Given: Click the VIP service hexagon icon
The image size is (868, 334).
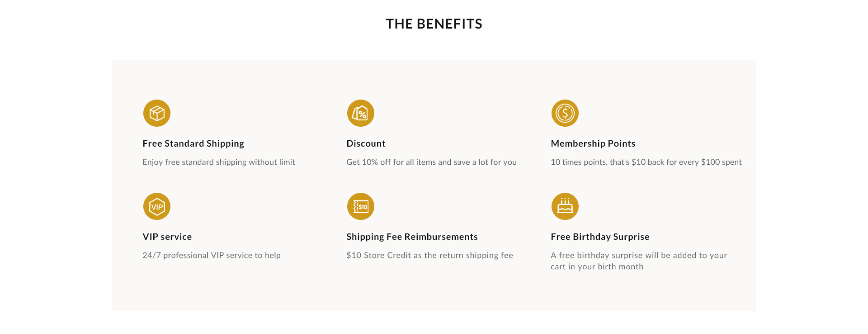Looking at the screenshot, I should 157,206.
